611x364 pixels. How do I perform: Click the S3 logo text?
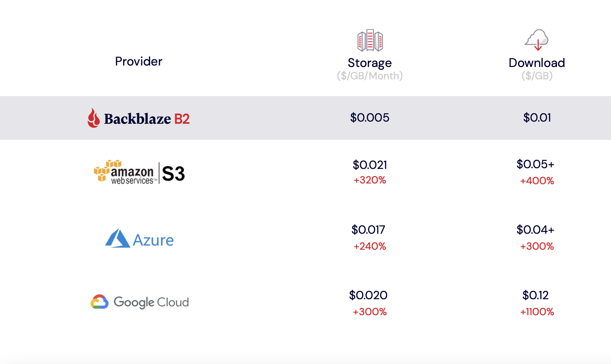(173, 174)
